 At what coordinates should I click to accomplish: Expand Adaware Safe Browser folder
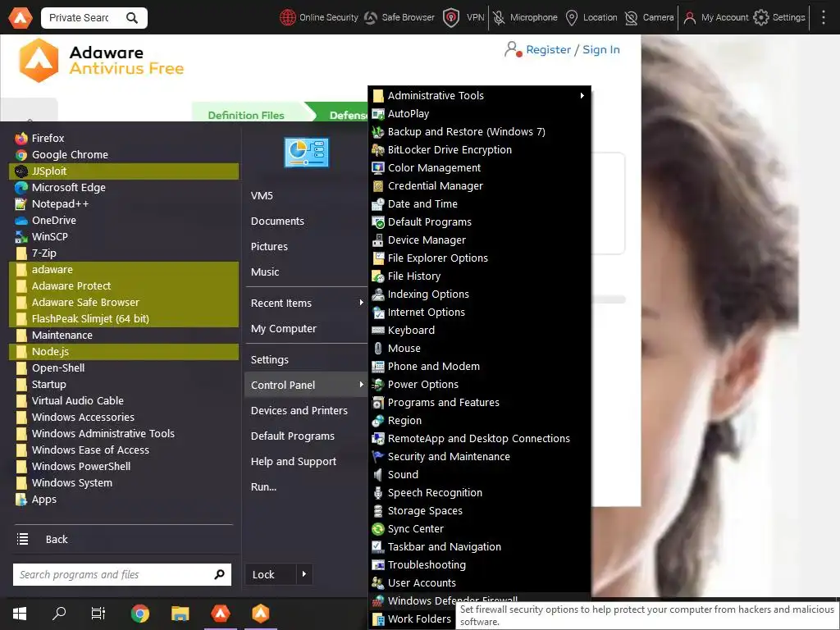(124, 303)
